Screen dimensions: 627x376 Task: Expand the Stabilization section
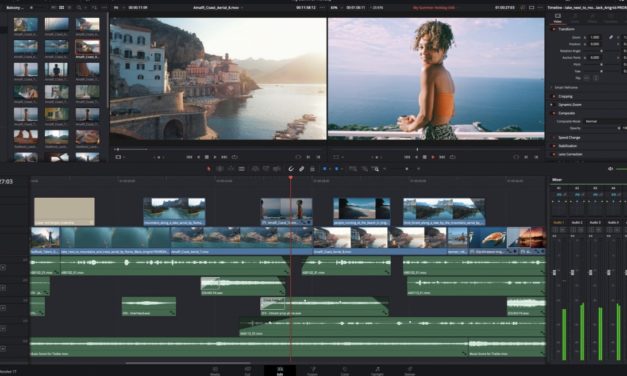click(x=568, y=146)
